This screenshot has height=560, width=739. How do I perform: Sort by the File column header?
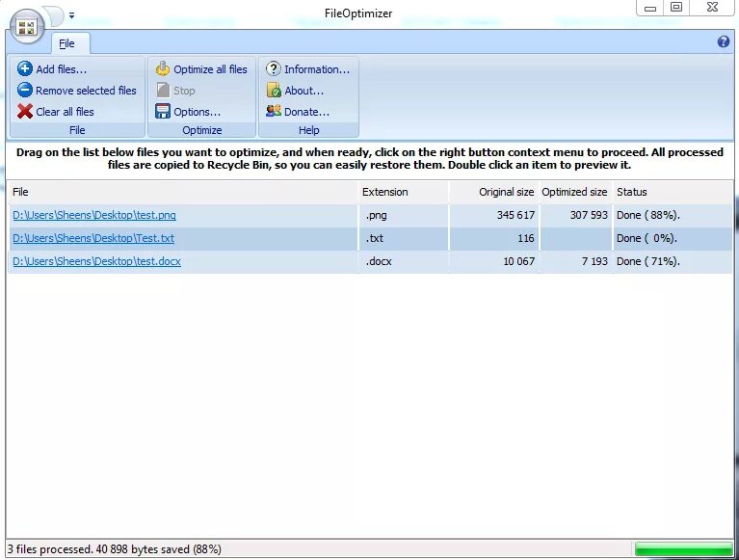183,192
